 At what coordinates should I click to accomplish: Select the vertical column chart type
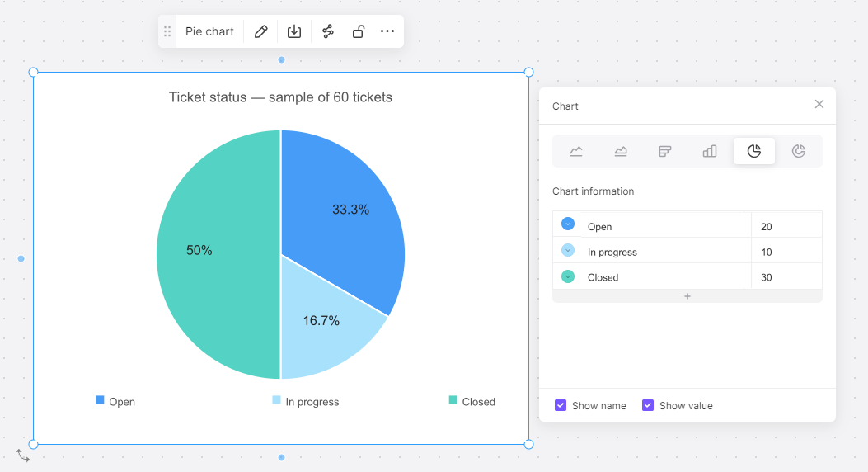point(710,151)
